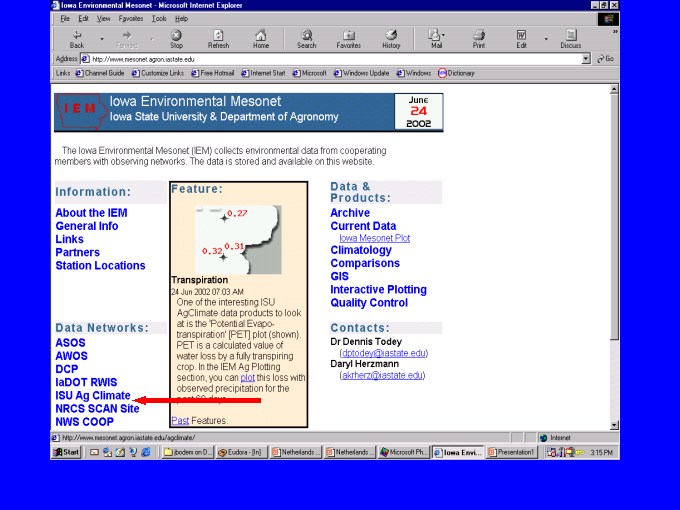The image size is (680, 510).
Task: Click the akrherz@iastate.edu email link
Action: point(382,375)
